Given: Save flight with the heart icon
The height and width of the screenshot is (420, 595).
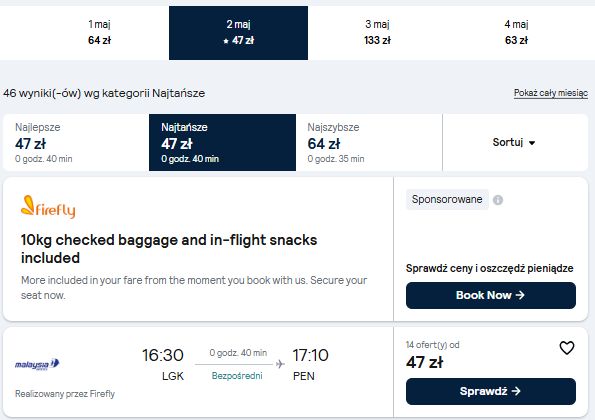Looking at the screenshot, I should [x=567, y=348].
